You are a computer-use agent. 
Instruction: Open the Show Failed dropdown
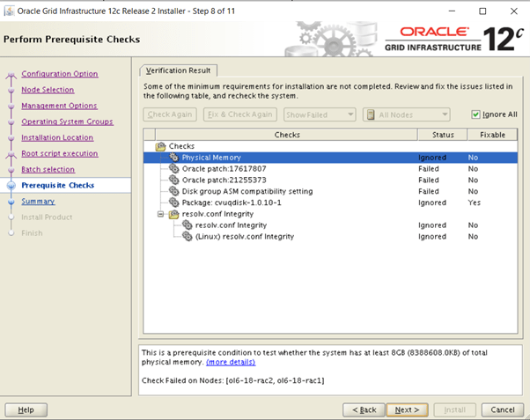tap(318, 114)
